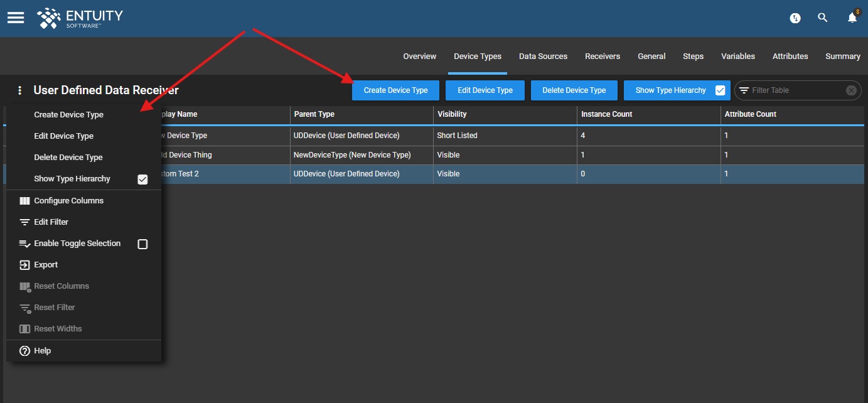Click the Entuity Software logo

tap(80, 18)
